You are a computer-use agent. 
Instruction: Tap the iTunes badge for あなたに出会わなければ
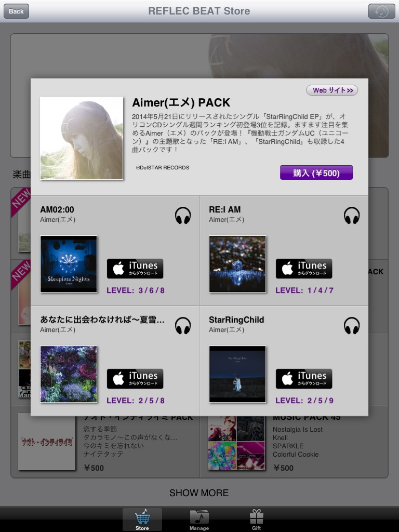point(135,378)
